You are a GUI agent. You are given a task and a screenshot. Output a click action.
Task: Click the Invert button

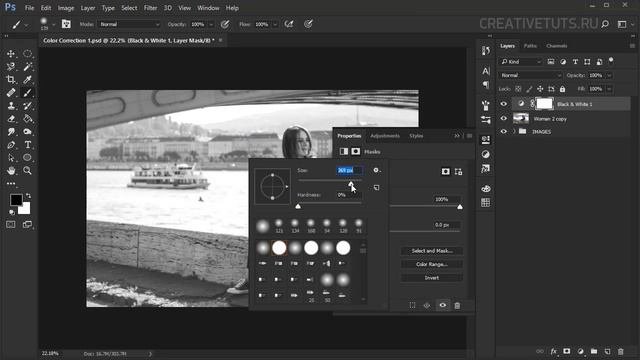click(432, 278)
